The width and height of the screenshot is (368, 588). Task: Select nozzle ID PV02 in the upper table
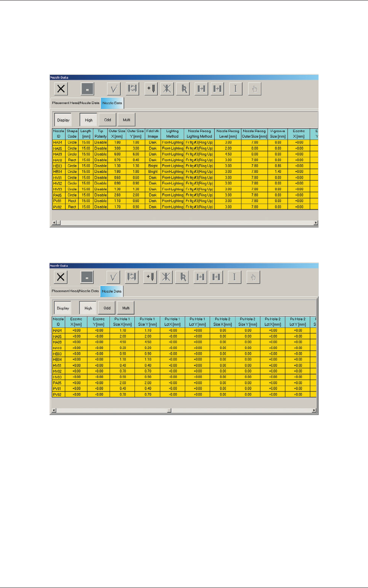(x=59, y=207)
